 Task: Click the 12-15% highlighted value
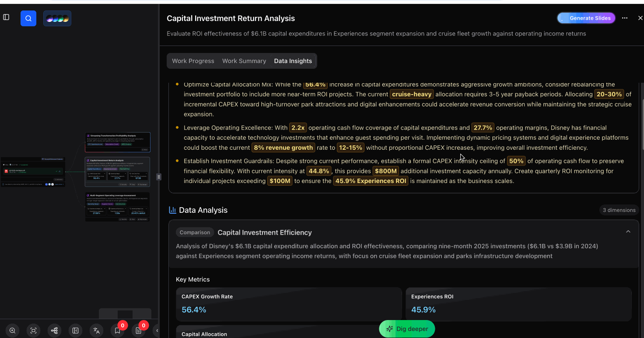point(350,148)
